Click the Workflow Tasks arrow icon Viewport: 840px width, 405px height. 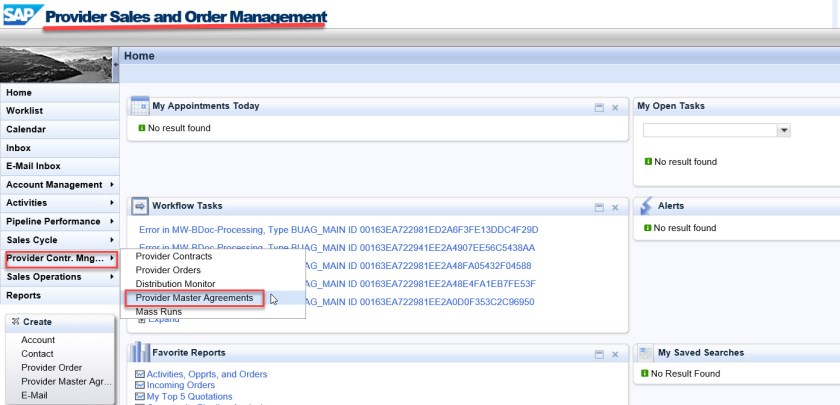coord(140,206)
